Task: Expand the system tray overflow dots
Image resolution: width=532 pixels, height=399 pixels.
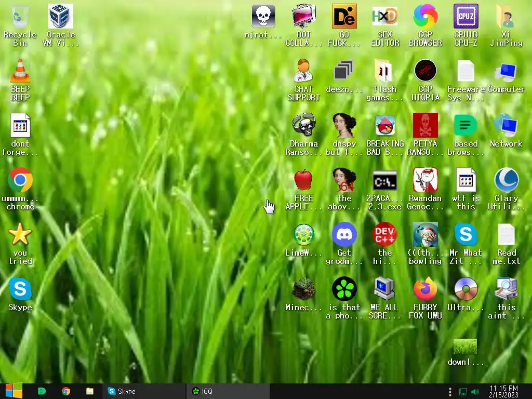Action: [x=450, y=392]
